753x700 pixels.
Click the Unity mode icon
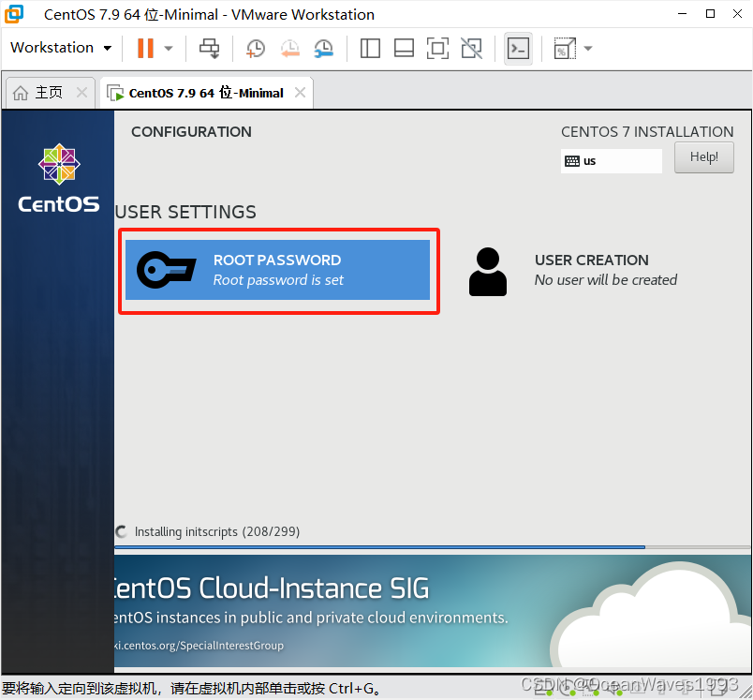click(x=472, y=48)
